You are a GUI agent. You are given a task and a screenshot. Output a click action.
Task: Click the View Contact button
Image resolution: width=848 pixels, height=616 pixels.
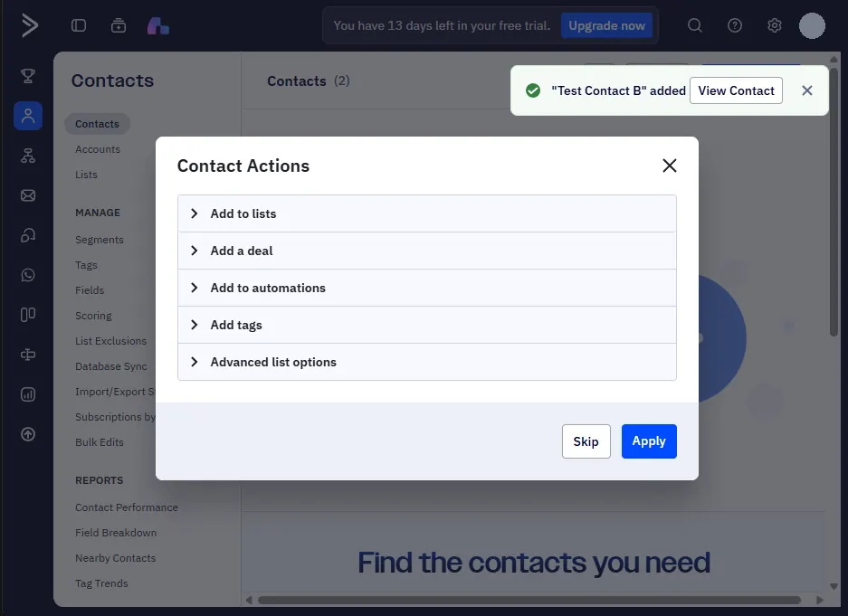(736, 90)
